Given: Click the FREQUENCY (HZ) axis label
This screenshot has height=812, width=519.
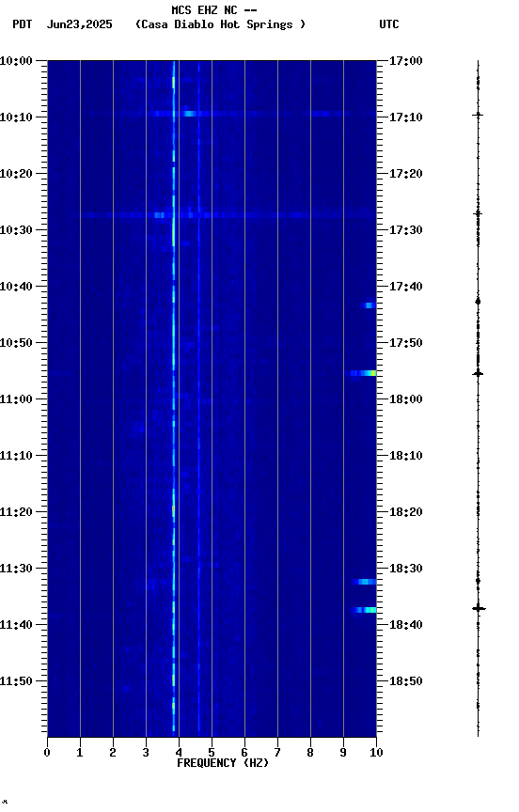Looking at the screenshot, I should pos(223,763).
